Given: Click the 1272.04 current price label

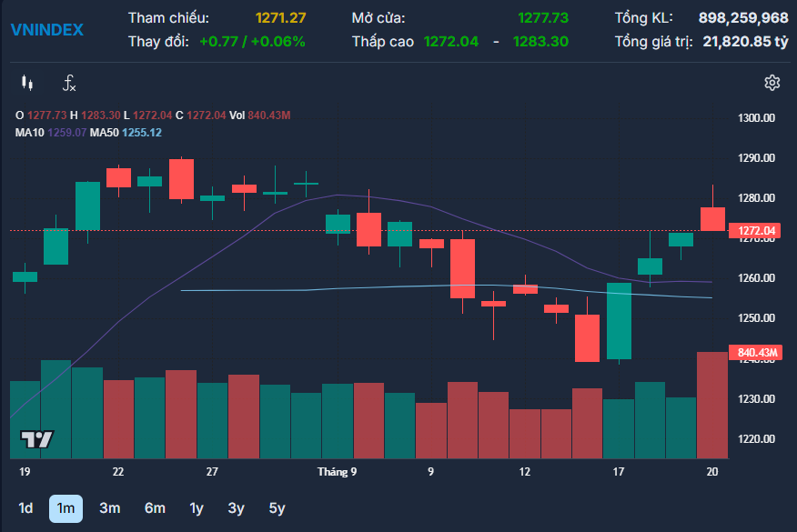Looking at the screenshot, I should (756, 231).
